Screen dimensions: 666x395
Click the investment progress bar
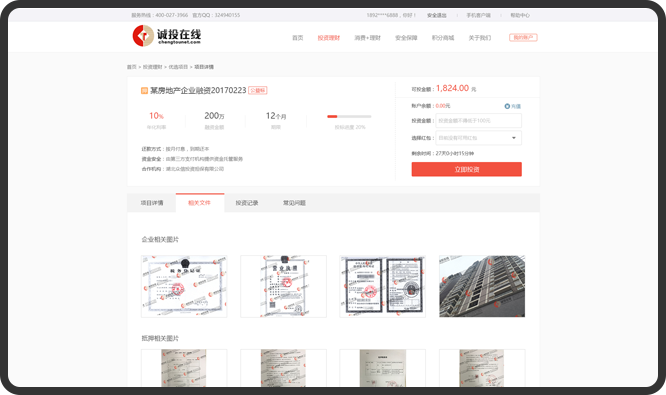point(349,116)
